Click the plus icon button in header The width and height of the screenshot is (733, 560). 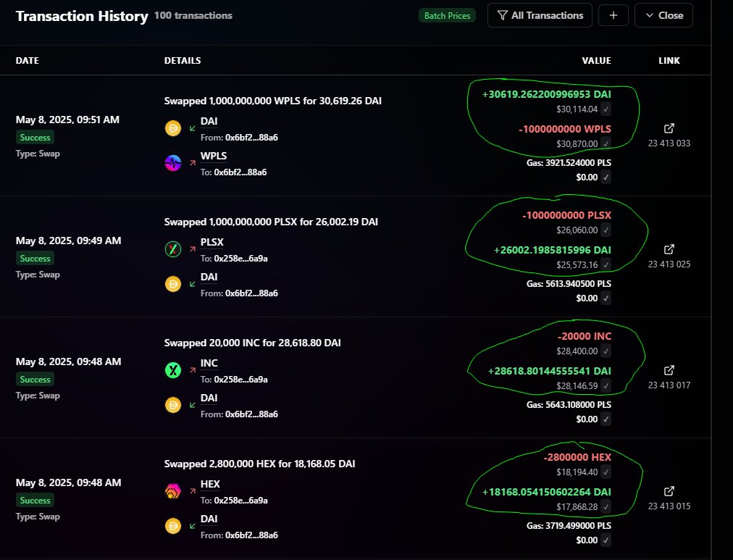tap(613, 15)
